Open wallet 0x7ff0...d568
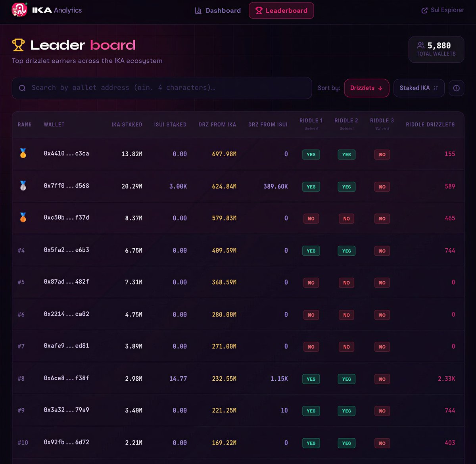The image size is (476, 464). tap(66, 186)
